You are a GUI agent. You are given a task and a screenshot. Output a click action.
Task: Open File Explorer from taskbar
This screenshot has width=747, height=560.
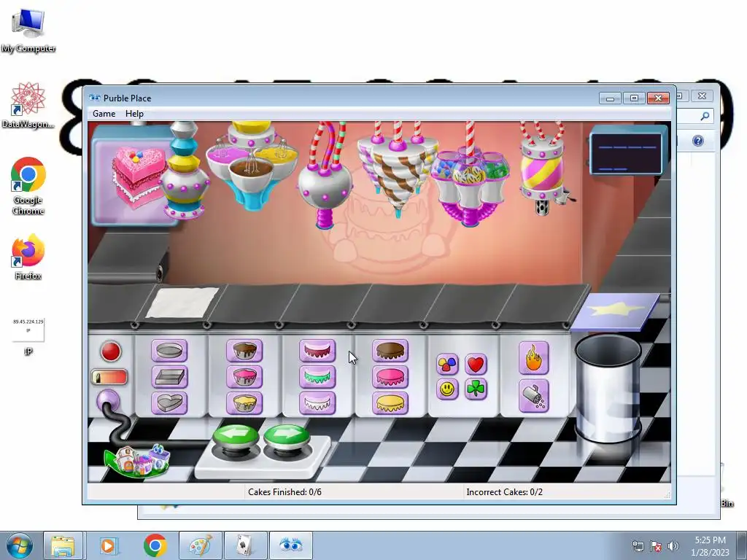point(63,545)
